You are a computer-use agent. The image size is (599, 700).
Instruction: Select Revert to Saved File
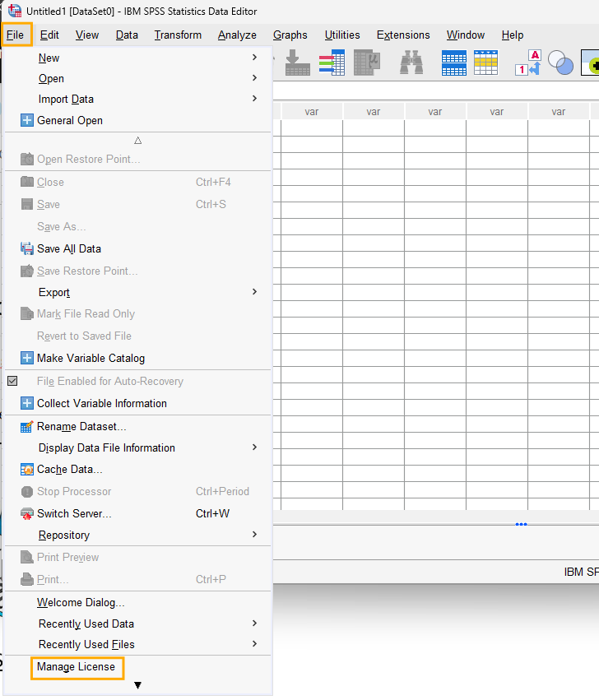click(138, 336)
